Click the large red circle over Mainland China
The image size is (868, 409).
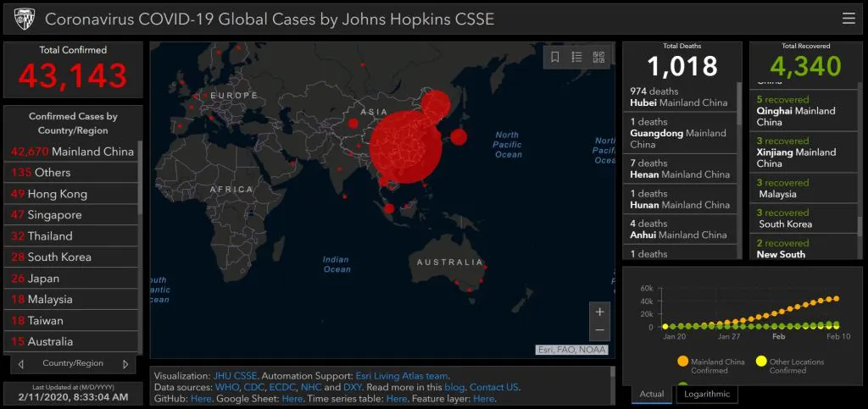coord(406,147)
